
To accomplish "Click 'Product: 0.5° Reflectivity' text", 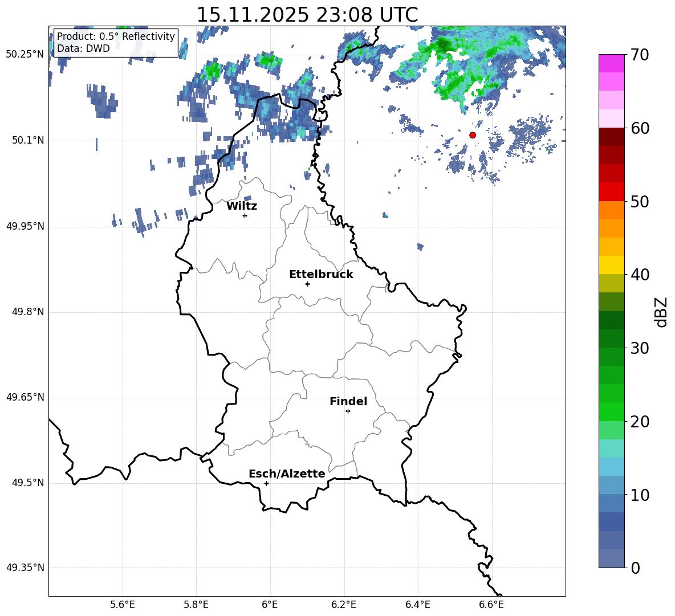I will [116, 36].
